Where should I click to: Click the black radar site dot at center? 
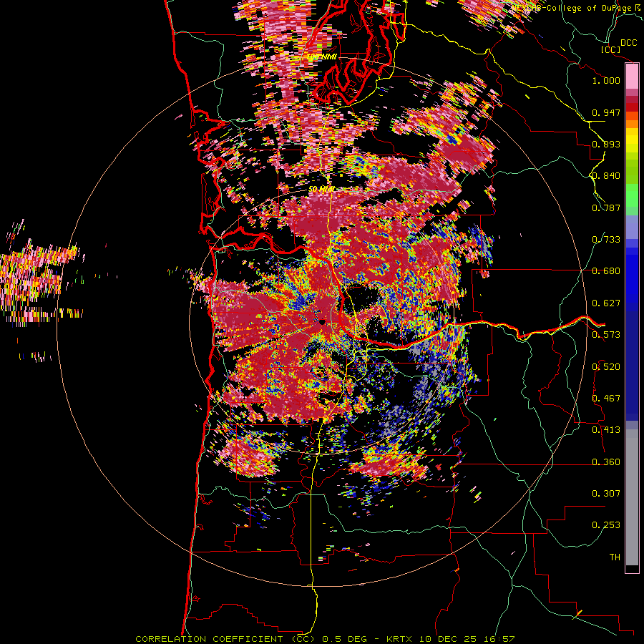(322, 322)
